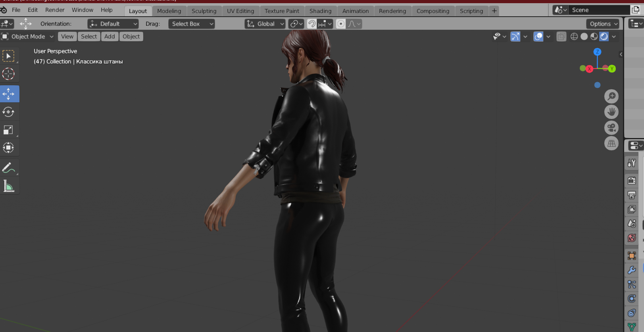The height and width of the screenshot is (332, 644).
Task: Choose the Measure tool
Action: click(x=8, y=186)
